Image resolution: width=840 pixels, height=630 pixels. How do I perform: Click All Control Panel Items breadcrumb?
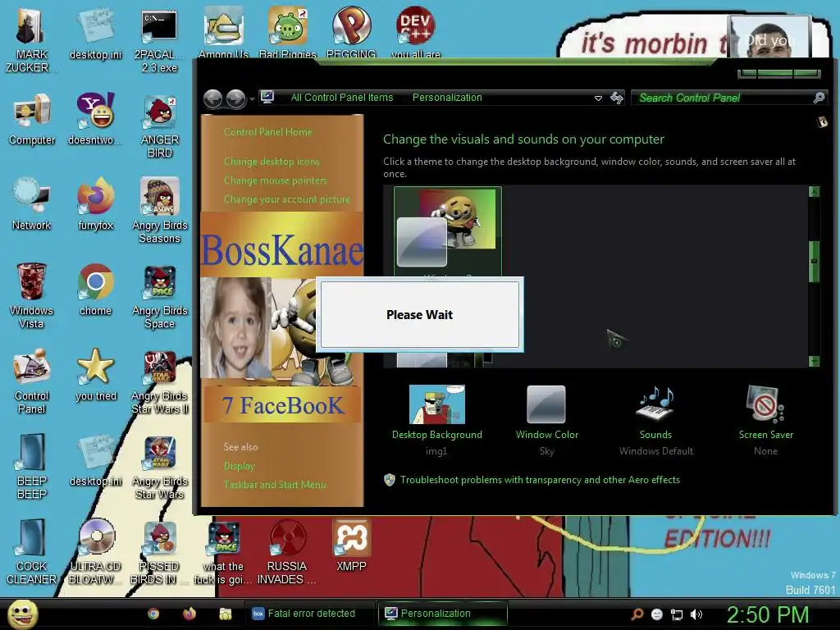(342, 98)
